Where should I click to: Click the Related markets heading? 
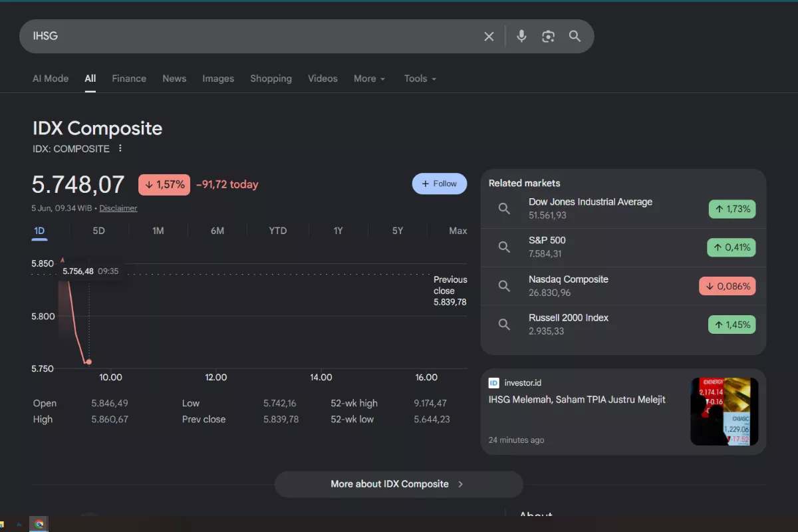pyautogui.click(x=525, y=183)
